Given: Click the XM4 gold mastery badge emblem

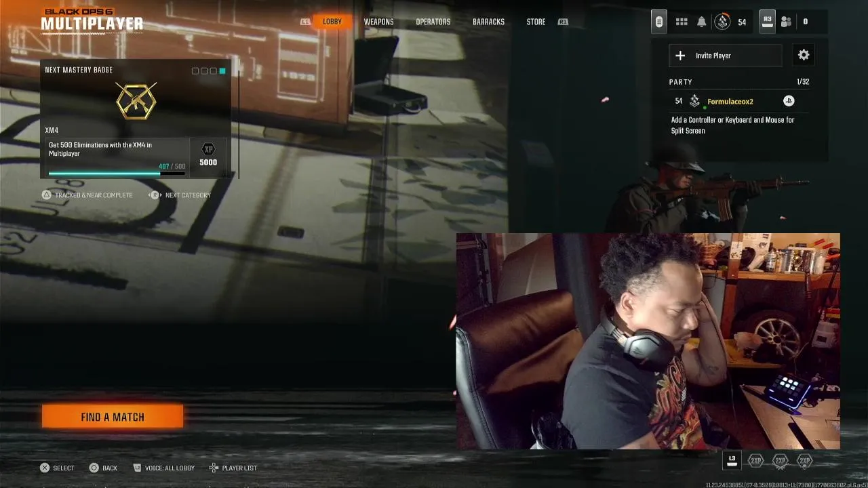Looking at the screenshot, I should click(x=136, y=101).
